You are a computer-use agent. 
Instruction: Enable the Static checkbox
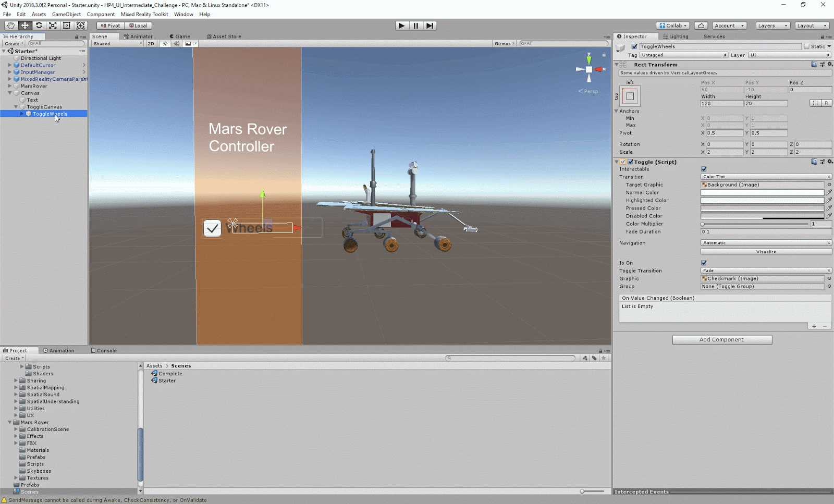click(806, 46)
